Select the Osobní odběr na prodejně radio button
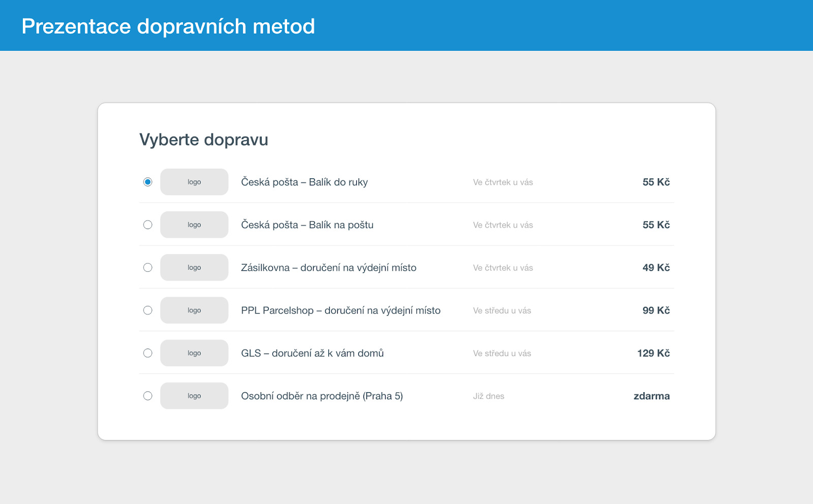The height and width of the screenshot is (504, 813). pyautogui.click(x=147, y=395)
